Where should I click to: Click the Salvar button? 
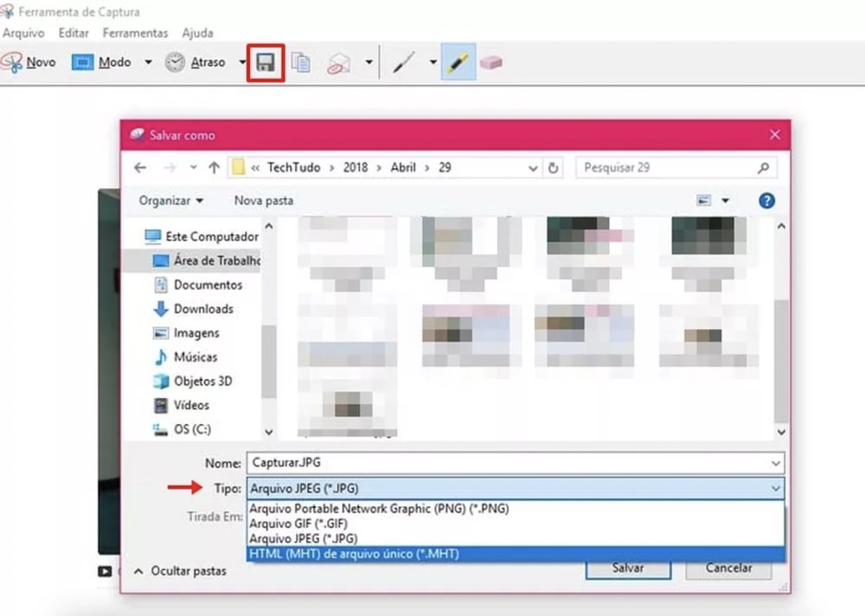[628, 568]
